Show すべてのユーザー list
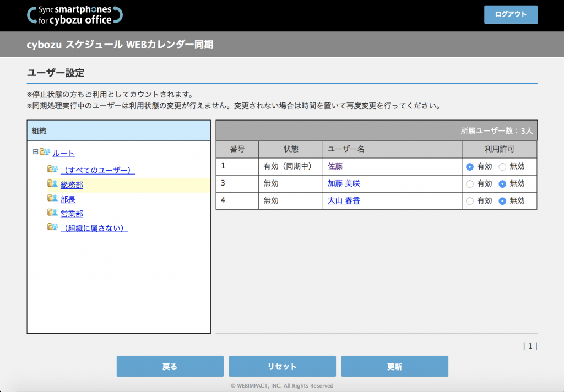This screenshot has width=564, height=392. point(97,170)
